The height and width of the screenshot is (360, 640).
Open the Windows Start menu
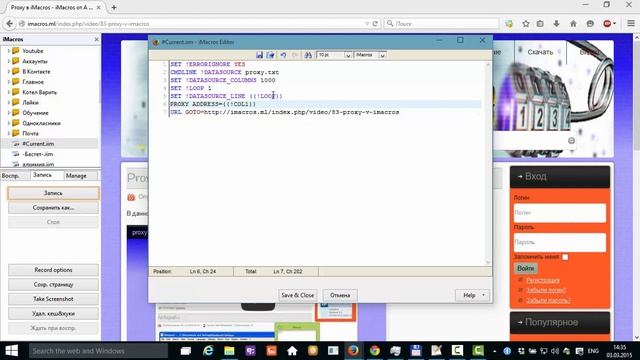[x=11, y=351]
